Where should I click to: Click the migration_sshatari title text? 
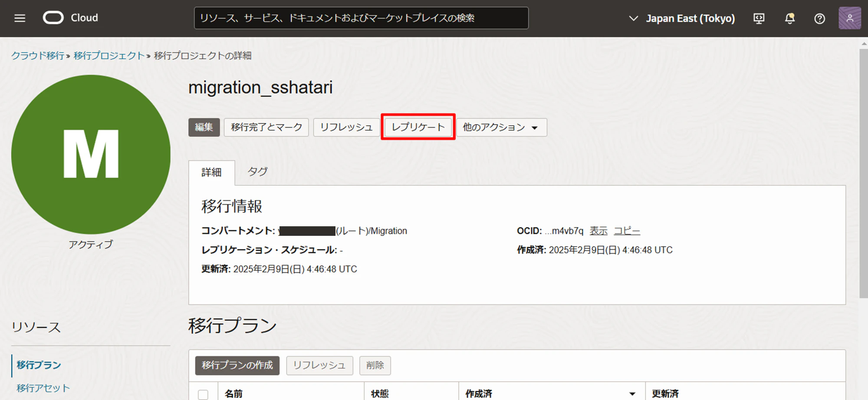click(x=260, y=87)
